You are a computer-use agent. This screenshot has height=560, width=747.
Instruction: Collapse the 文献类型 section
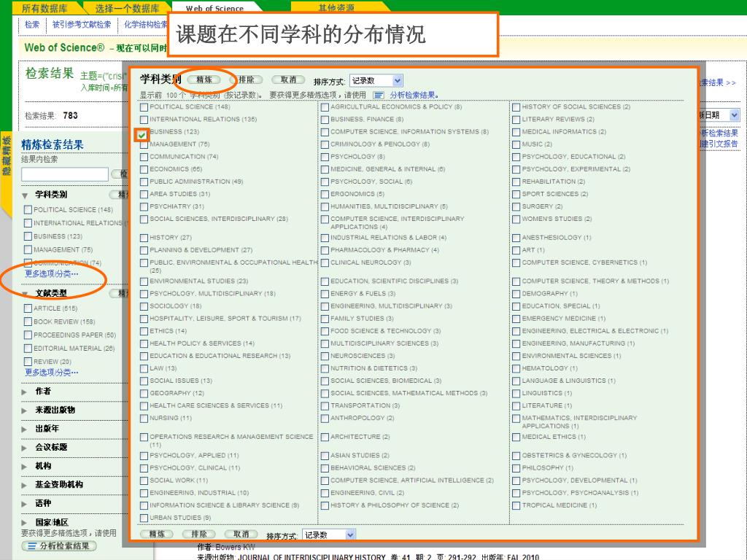[x=24, y=294]
